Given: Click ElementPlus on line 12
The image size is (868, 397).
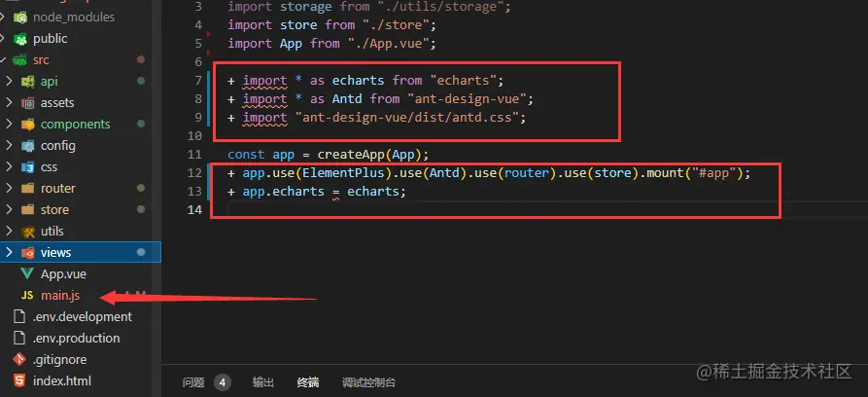Looking at the screenshot, I should [x=343, y=173].
